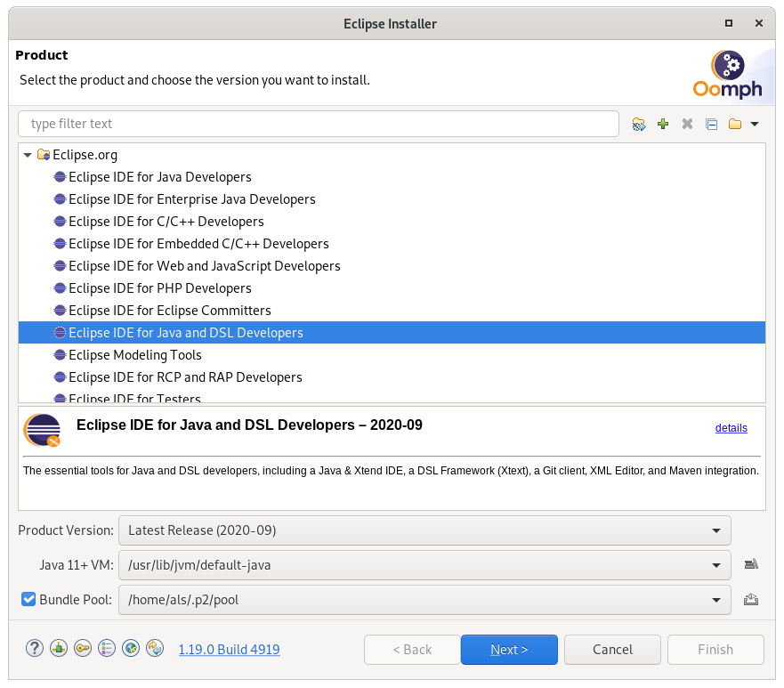
Task: Click the manage Java VMs icon
Action: (x=750, y=564)
